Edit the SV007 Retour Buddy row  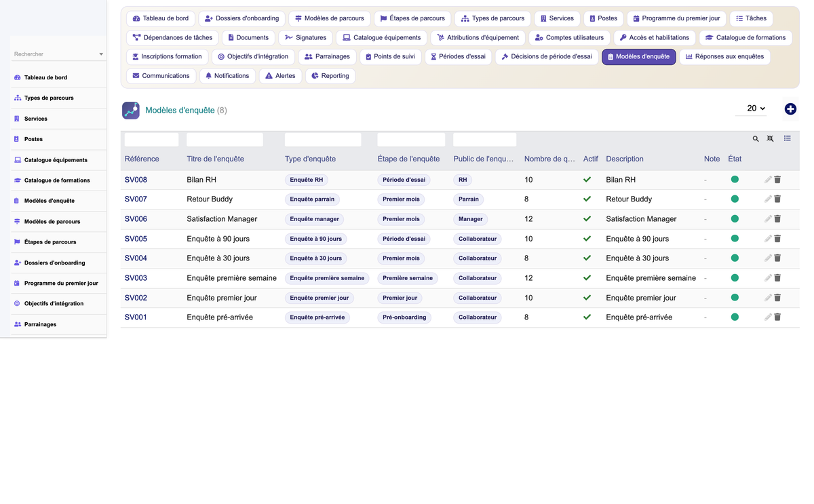[x=768, y=199]
